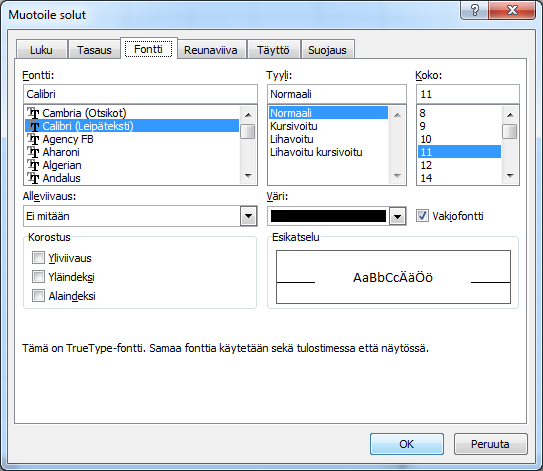Confirm with the OK button
543x471 pixels.
[407, 444]
